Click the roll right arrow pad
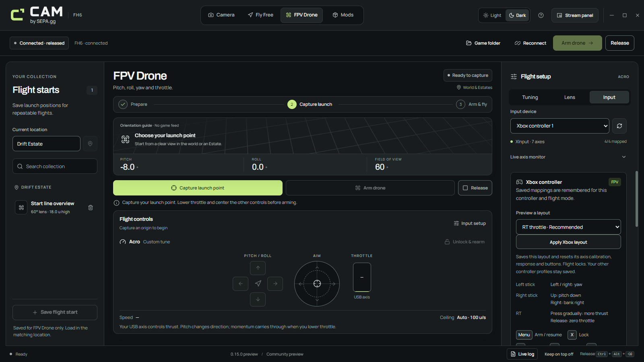 tap(275, 284)
